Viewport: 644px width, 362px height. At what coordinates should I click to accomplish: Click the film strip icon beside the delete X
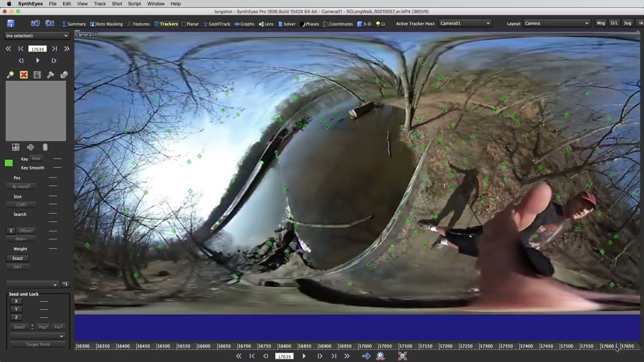click(x=37, y=74)
